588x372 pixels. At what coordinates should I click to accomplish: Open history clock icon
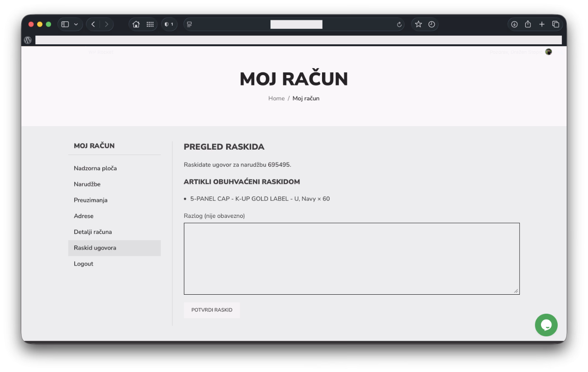coord(432,24)
